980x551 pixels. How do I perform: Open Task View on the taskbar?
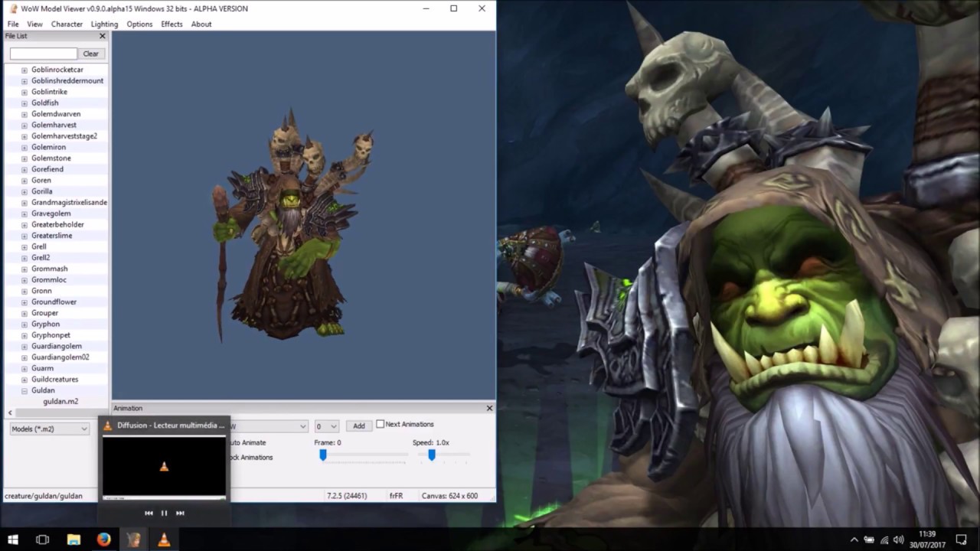click(x=43, y=540)
